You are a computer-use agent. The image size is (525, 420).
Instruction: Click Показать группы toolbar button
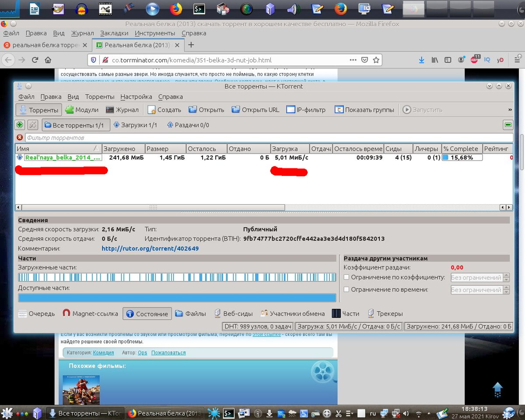pyautogui.click(x=364, y=110)
